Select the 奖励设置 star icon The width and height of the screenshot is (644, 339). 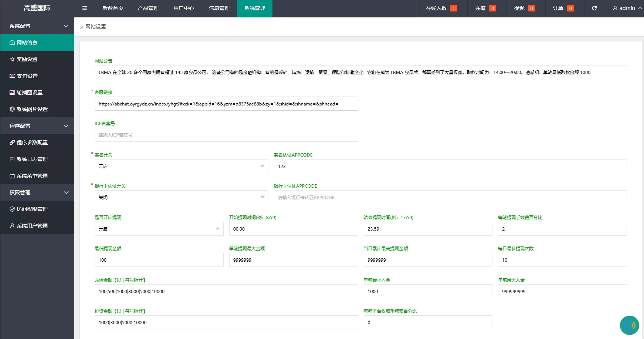[x=12, y=59]
